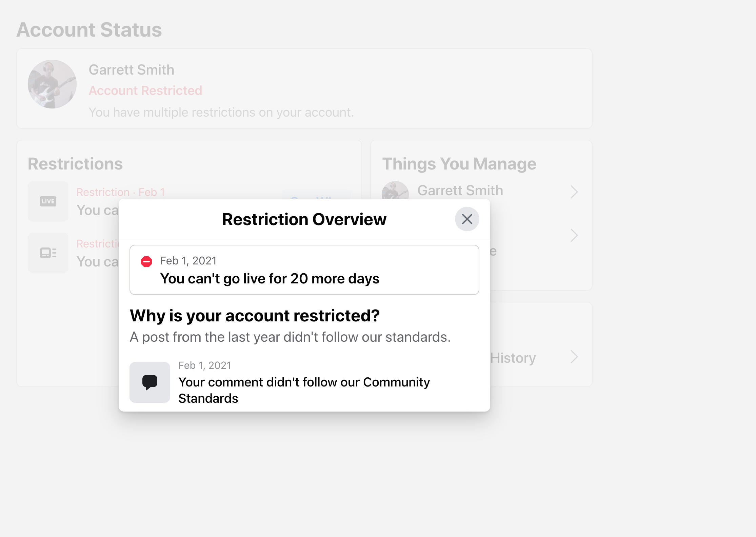756x537 pixels.
Task: Click the LIVE restriction icon
Action: pos(48,201)
